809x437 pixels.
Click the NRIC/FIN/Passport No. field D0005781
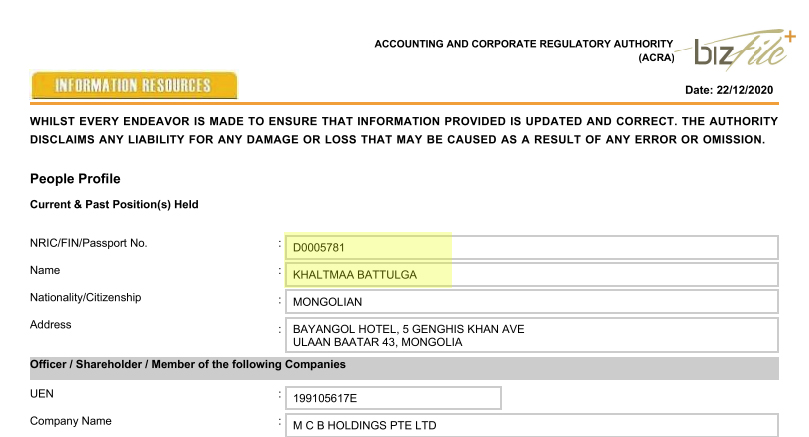tap(532, 247)
